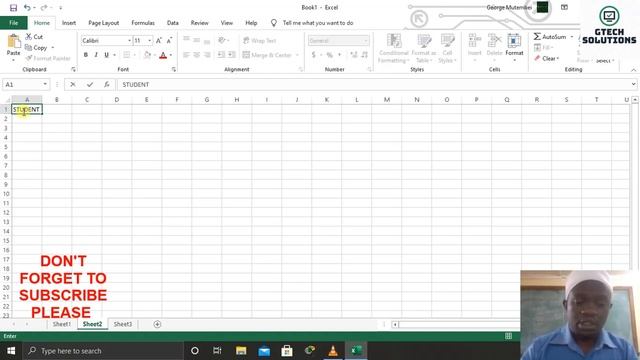
Task: Toggle Bold formatting
Action: point(86,55)
